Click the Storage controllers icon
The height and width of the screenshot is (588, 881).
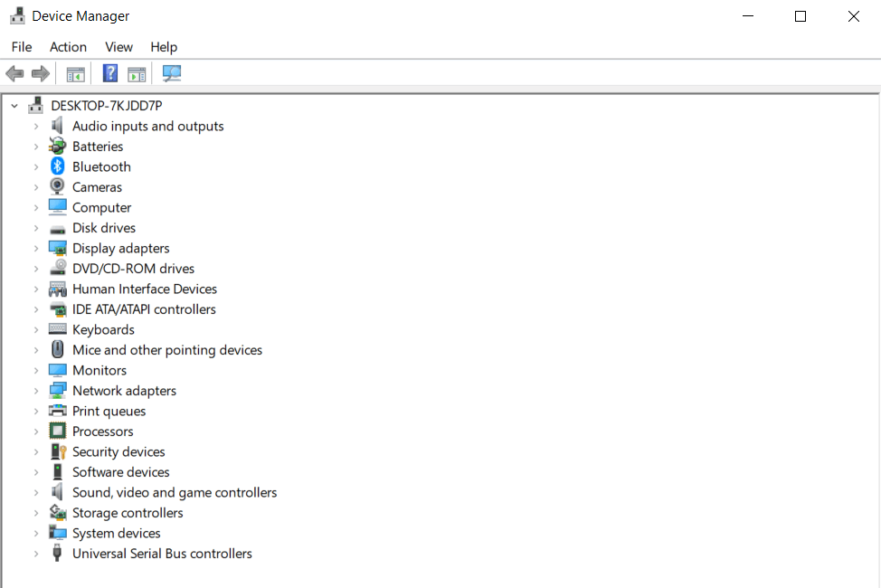pyautogui.click(x=58, y=512)
